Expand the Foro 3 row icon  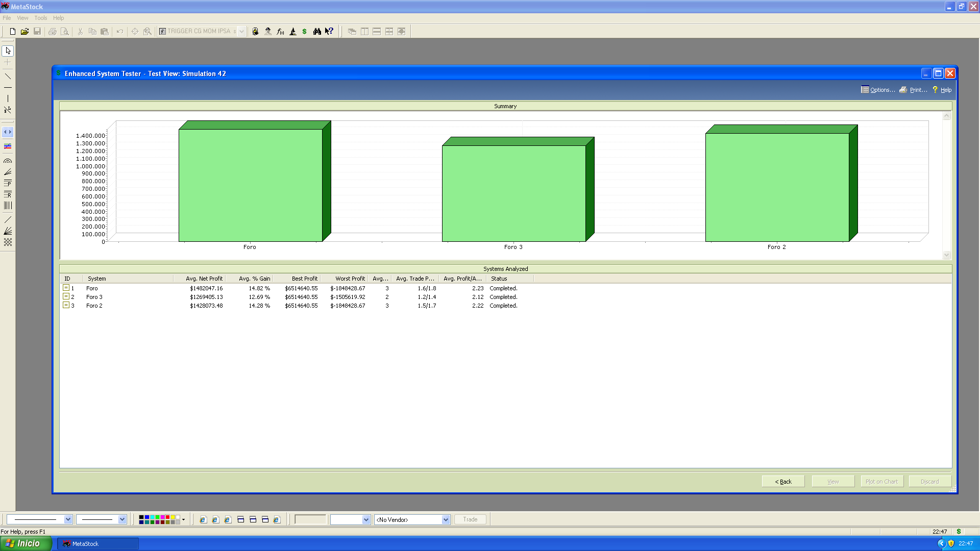tap(66, 296)
